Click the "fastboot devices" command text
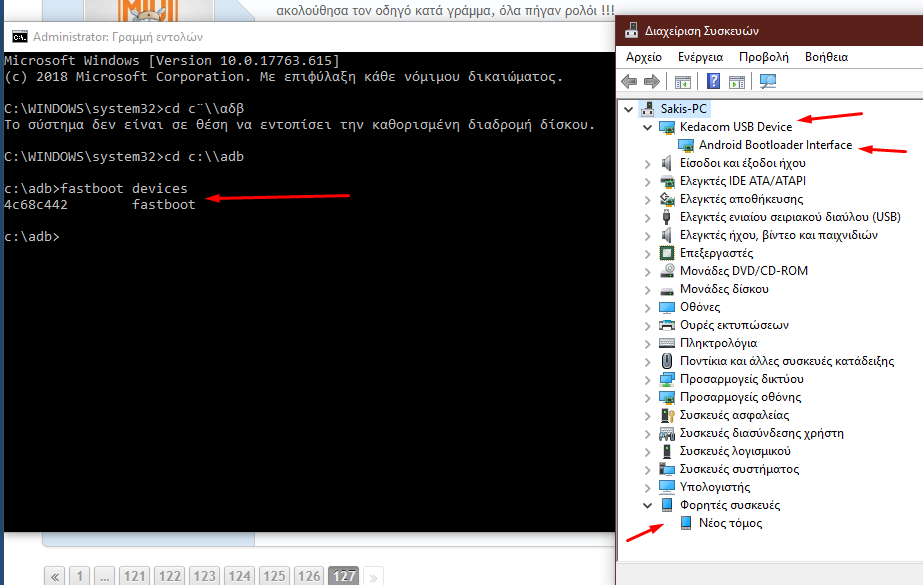The image size is (923, 585). point(124,189)
